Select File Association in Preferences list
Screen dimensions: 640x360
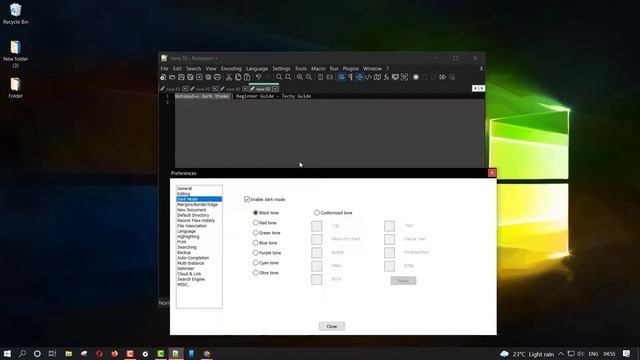tap(192, 226)
